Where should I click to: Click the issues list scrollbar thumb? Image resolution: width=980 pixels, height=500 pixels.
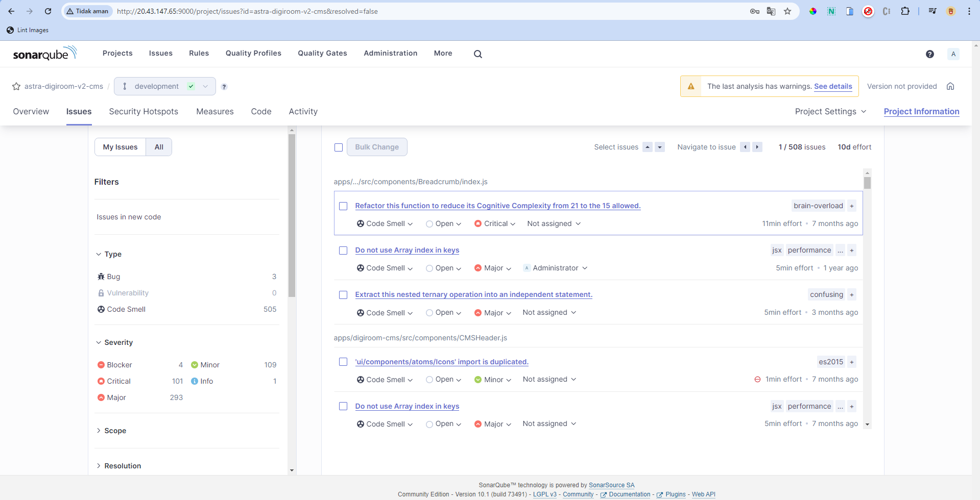click(x=867, y=183)
